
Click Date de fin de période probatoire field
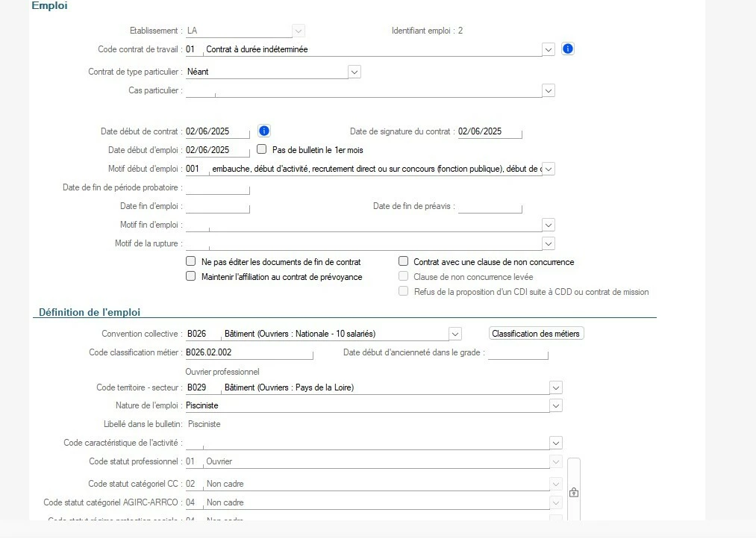click(x=217, y=187)
